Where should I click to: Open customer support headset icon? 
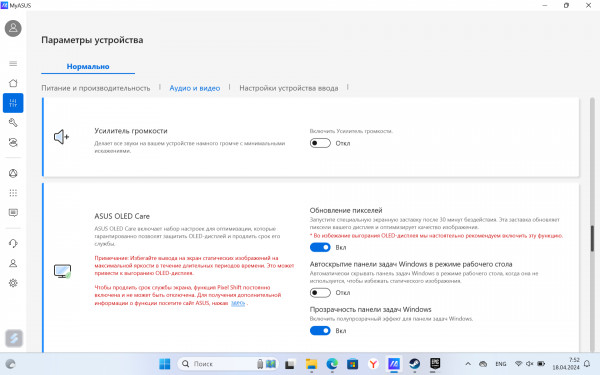[13, 243]
